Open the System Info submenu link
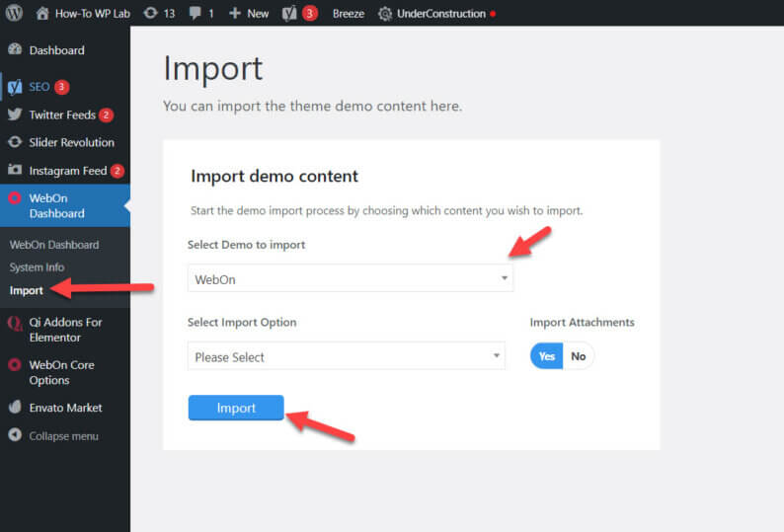784x532 pixels. point(37,267)
